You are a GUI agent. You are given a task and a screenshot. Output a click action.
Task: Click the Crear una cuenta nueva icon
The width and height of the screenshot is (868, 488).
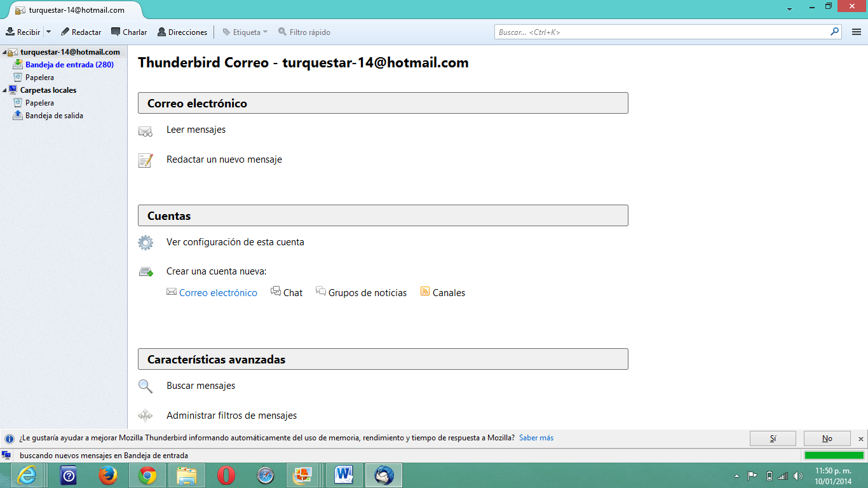pos(146,272)
